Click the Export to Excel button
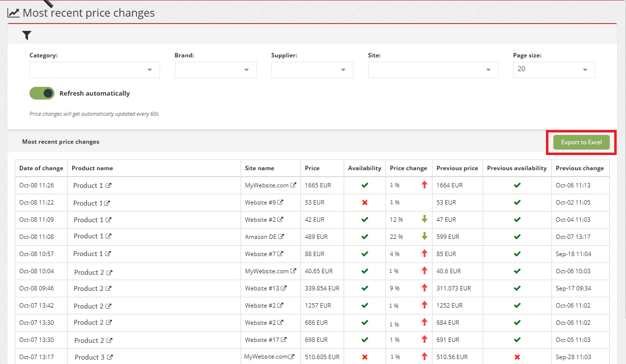The width and height of the screenshot is (626, 364). (581, 142)
